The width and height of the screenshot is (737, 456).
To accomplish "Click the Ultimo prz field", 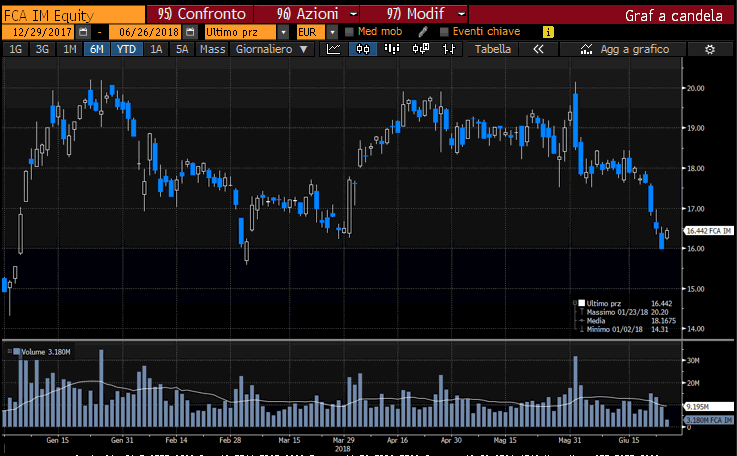I will coord(240,32).
